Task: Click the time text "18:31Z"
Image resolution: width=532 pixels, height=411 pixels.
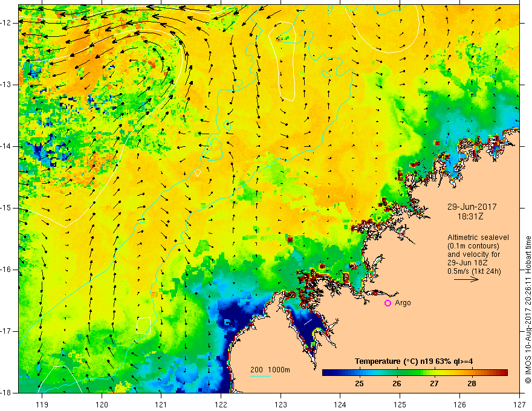Action: coord(470,216)
